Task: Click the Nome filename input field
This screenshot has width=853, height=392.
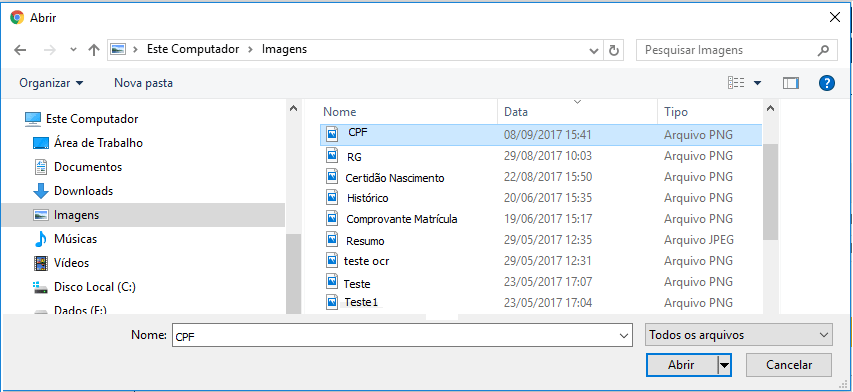Action: 402,335
